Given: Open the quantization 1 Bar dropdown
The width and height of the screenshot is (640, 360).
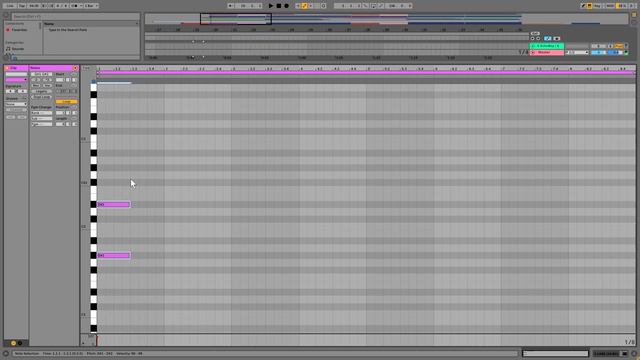Looking at the screenshot, I should [91, 6].
